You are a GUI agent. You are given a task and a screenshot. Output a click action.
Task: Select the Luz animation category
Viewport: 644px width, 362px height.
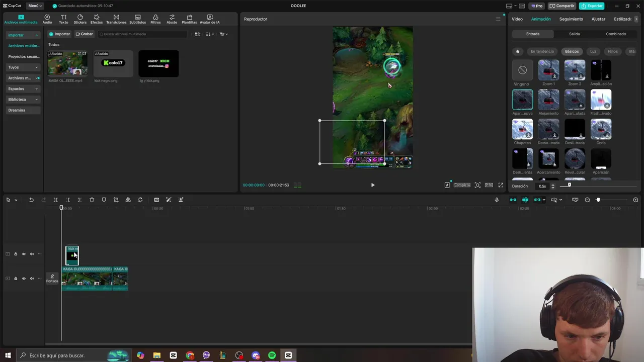593,51
